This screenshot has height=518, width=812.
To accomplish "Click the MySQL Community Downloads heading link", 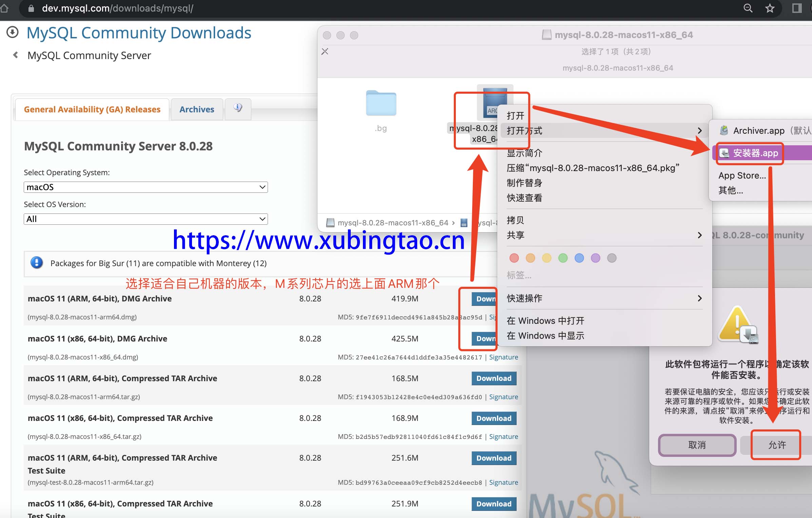I will pos(139,33).
